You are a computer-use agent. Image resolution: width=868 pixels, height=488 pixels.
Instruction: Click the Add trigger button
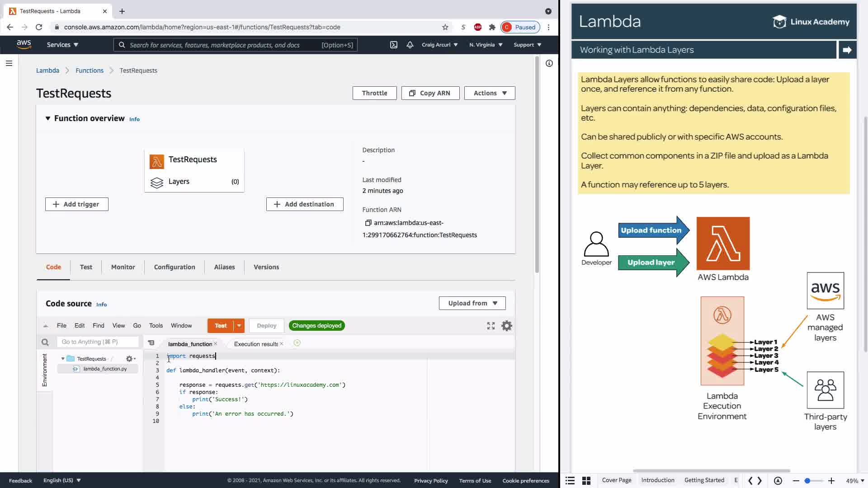tap(76, 204)
